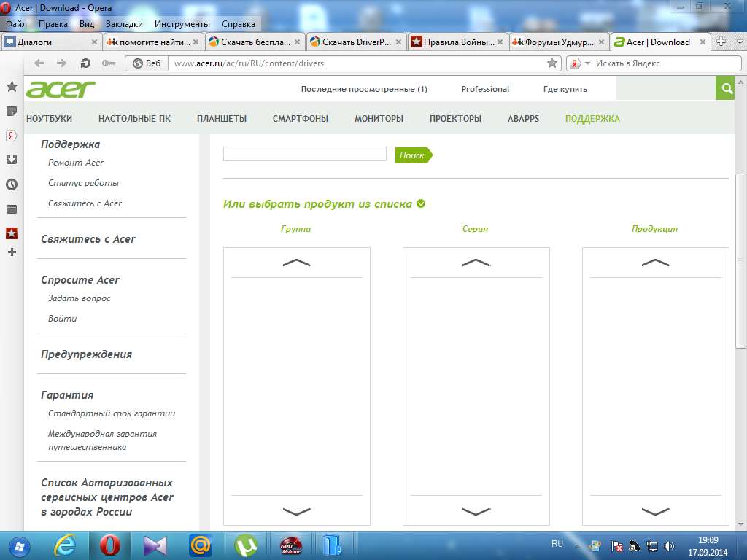Open the МОНИТОРЫ navigation item
The height and width of the screenshot is (560, 747).
click(379, 119)
